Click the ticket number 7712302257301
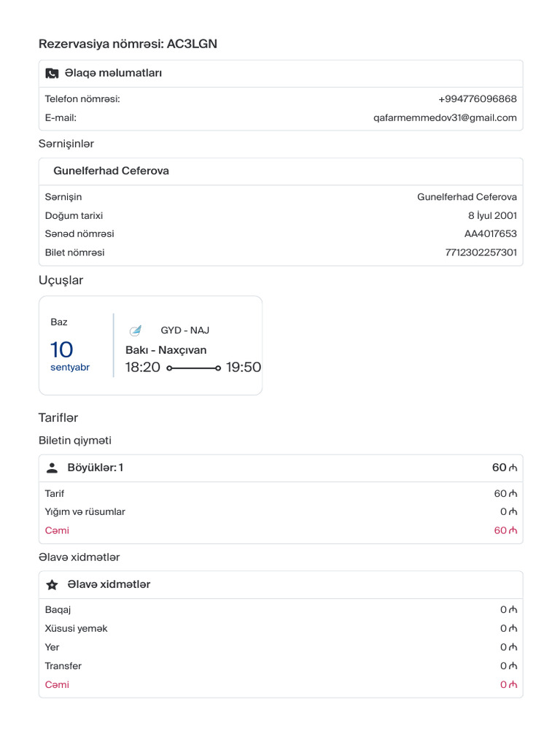Image resolution: width=560 pixels, height=747 pixels. 481,252
